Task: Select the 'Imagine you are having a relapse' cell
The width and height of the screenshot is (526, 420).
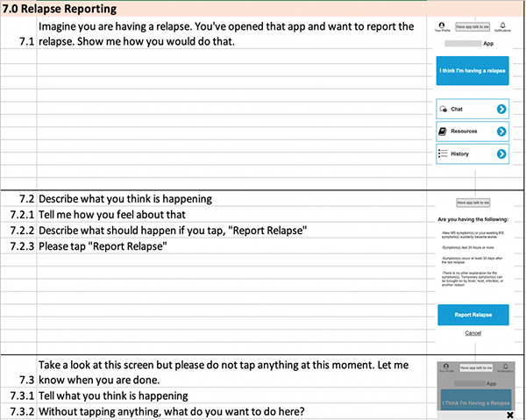Action: [x=231, y=33]
